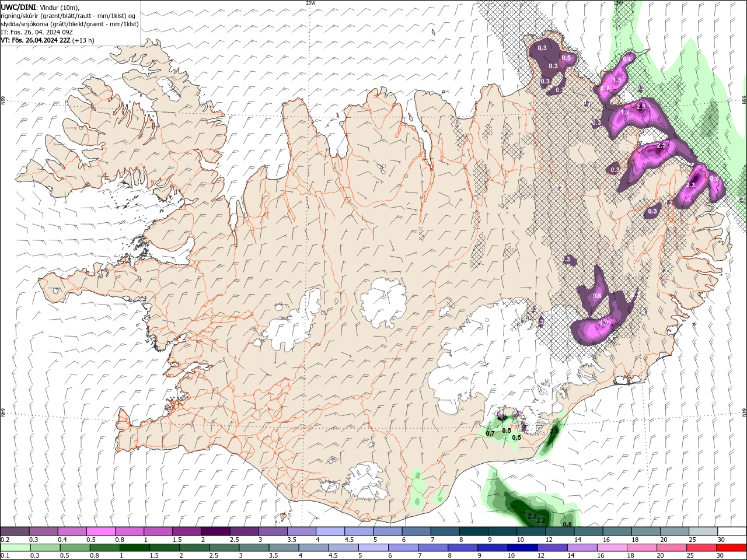
Task: Click the 12 label on lower legend row
Action: [541, 555]
